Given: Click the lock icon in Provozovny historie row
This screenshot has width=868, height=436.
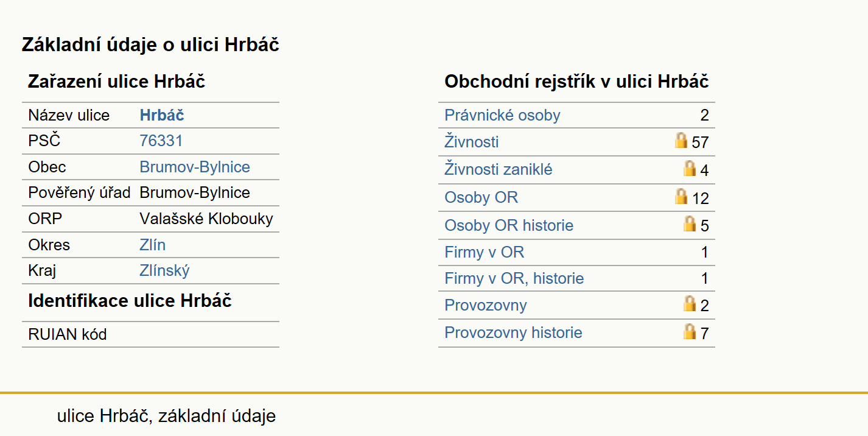Looking at the screenshot, I should tap(690, 331).
